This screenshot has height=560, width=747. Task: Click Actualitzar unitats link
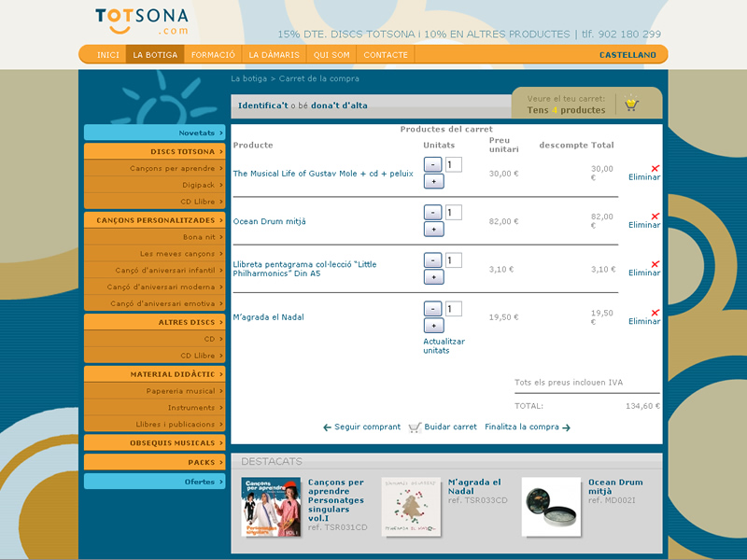pos(444,345)
